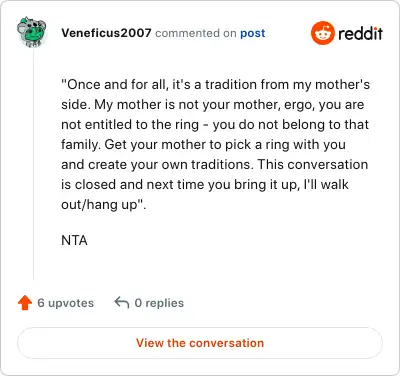Image resolution: width=400 pixels, height=376 pixels.
Task: Open the Veneficus2007 user profile
Action: pyautogui.click(x=106, y=33)
